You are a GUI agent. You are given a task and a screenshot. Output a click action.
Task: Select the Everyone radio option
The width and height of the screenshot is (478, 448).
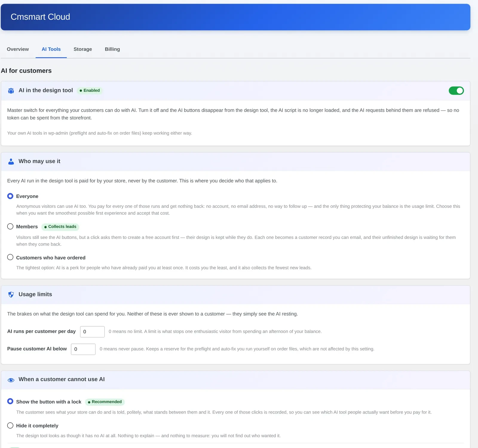[x=10, y=196]
